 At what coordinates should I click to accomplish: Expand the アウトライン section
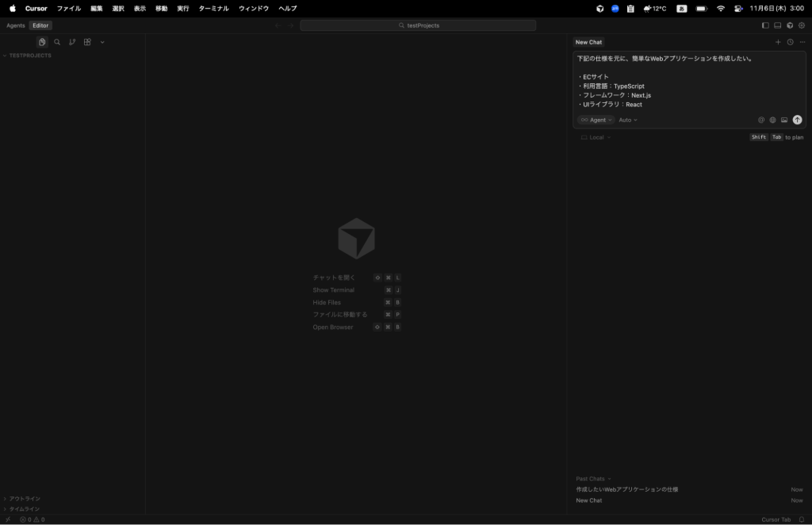(x=25, y=499)
